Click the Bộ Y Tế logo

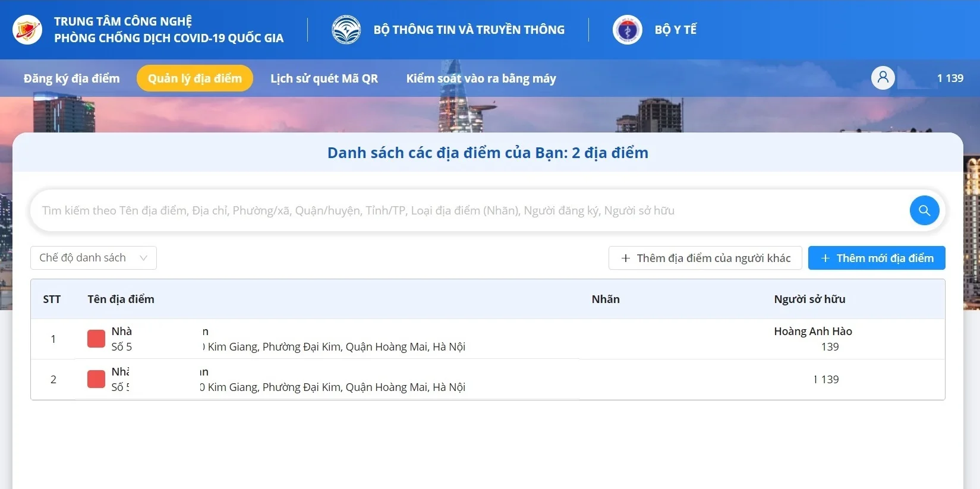(x=627, y=30)
